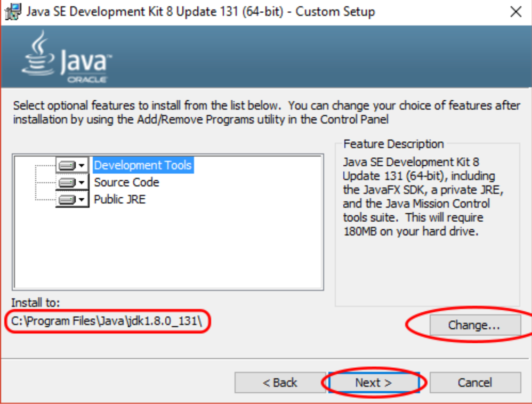
Task: Click the Public JRE drive icon
Action: pyautogui.click(x=67, y=200)
